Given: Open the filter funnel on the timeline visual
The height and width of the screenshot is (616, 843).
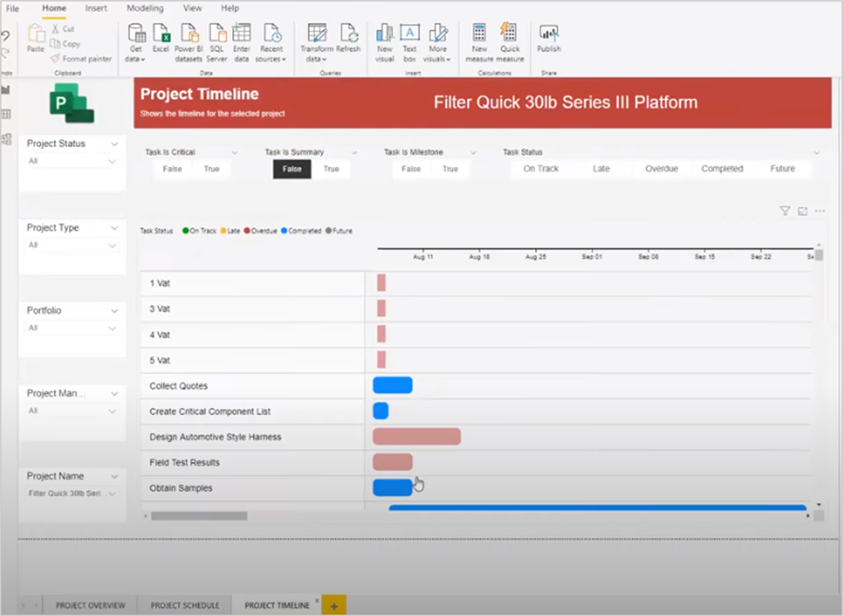Looking at the screenshot, I should click(x=784, y=211).
